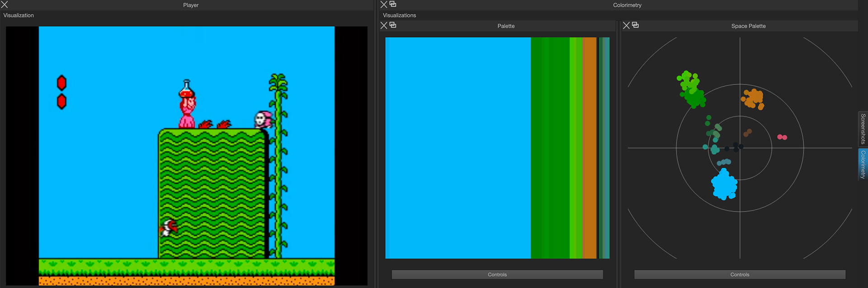The width and height of the screenshot is (868, 288).
Task: Close the Palette visualization
Action: [x=384, y=25]
